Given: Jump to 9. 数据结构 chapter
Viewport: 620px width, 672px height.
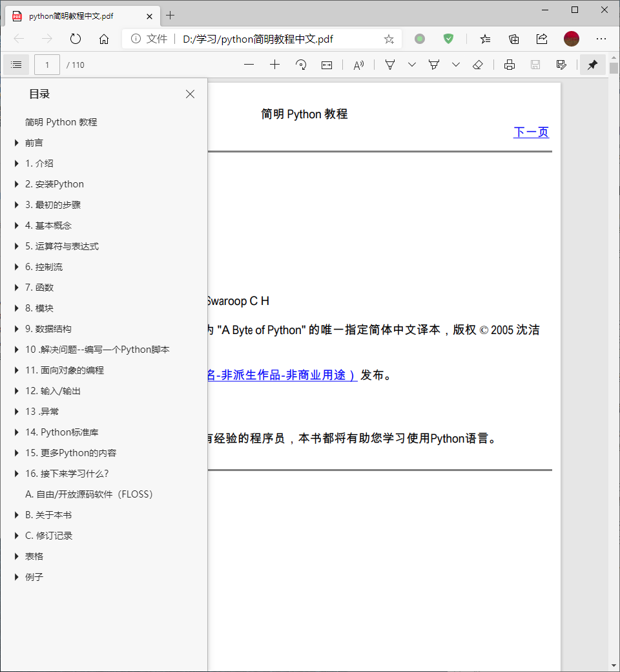Looking at the screenshot, I should click(48, 329).
